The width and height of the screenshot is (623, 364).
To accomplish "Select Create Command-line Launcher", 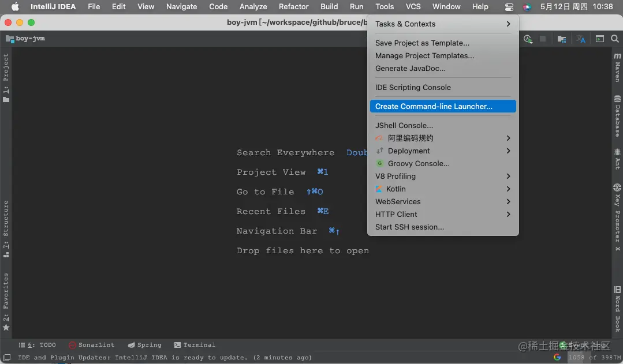I will (x=443, y=106).
